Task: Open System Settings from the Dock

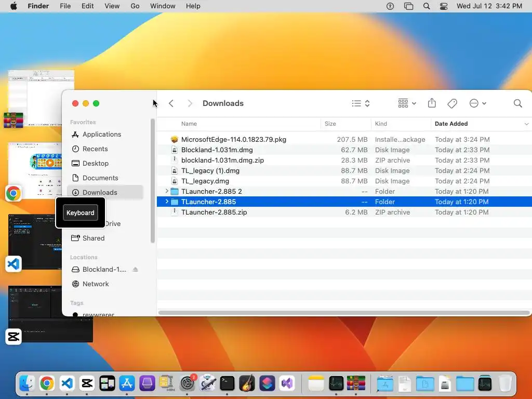Action: coord(187,383)
